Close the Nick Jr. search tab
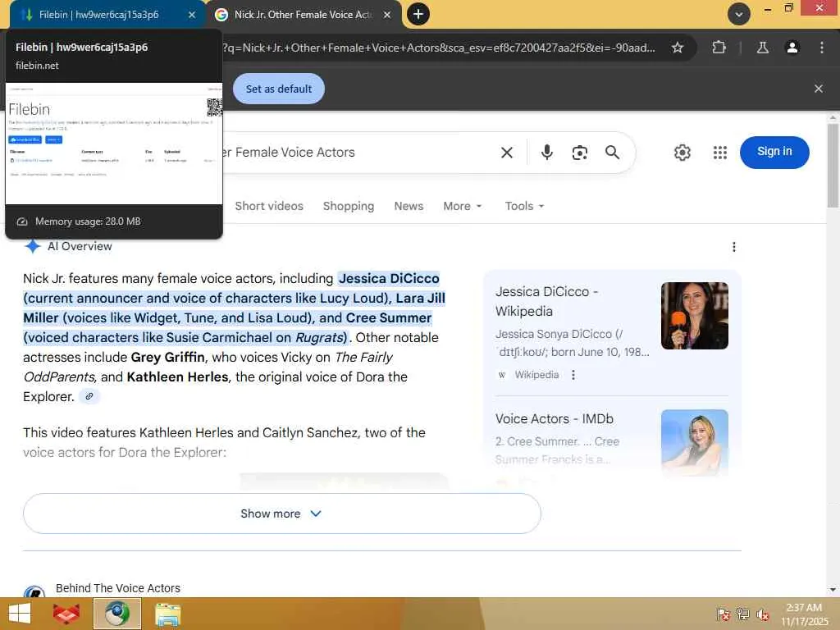This screenshot has width=840, height=630. pyautogui.click(x=387, y=15)
